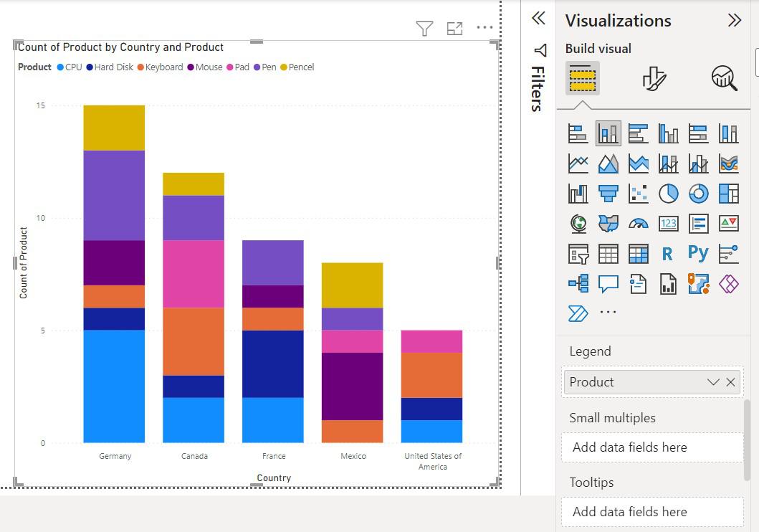
Task: Select the Card 123 visual
Action: tap(668, 224)
